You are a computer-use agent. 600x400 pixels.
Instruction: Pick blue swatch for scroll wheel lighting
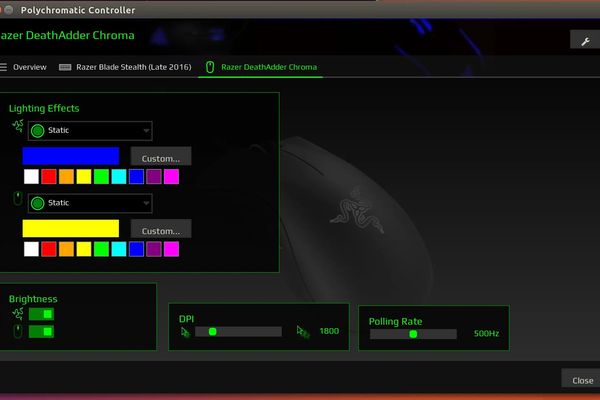coord(136,249)
